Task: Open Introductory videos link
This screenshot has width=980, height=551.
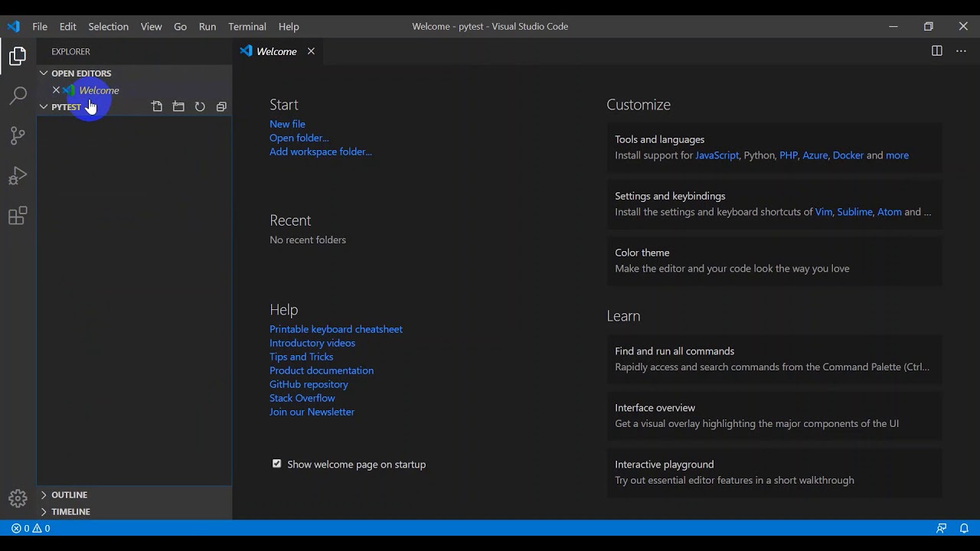Action: (x=312, y=343)
